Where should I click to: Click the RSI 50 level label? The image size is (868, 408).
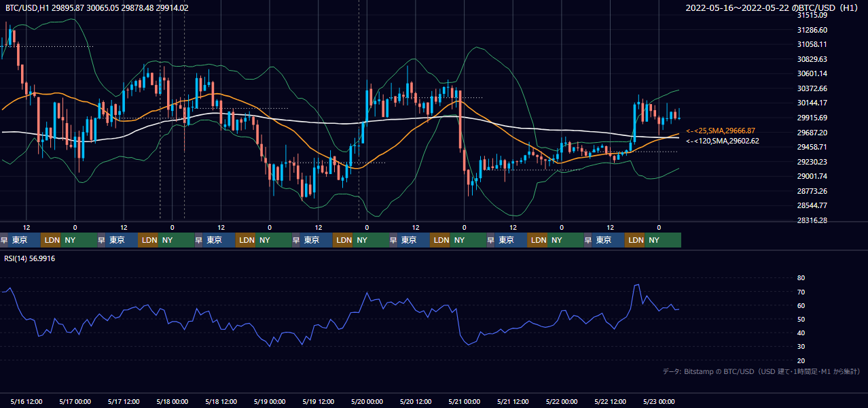click(x=801, y=319)
